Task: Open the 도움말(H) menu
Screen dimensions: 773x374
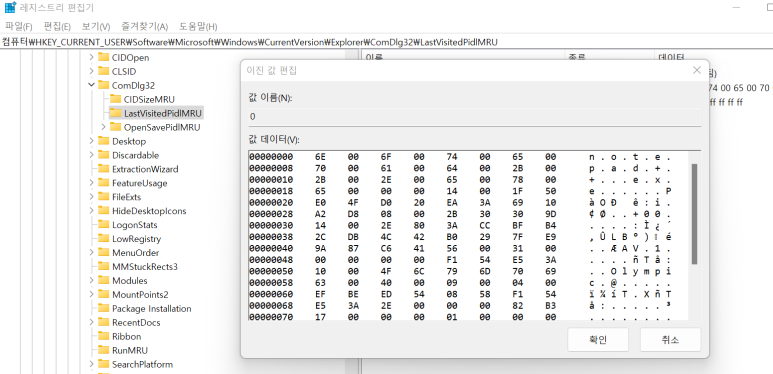Action: point(198,26)
